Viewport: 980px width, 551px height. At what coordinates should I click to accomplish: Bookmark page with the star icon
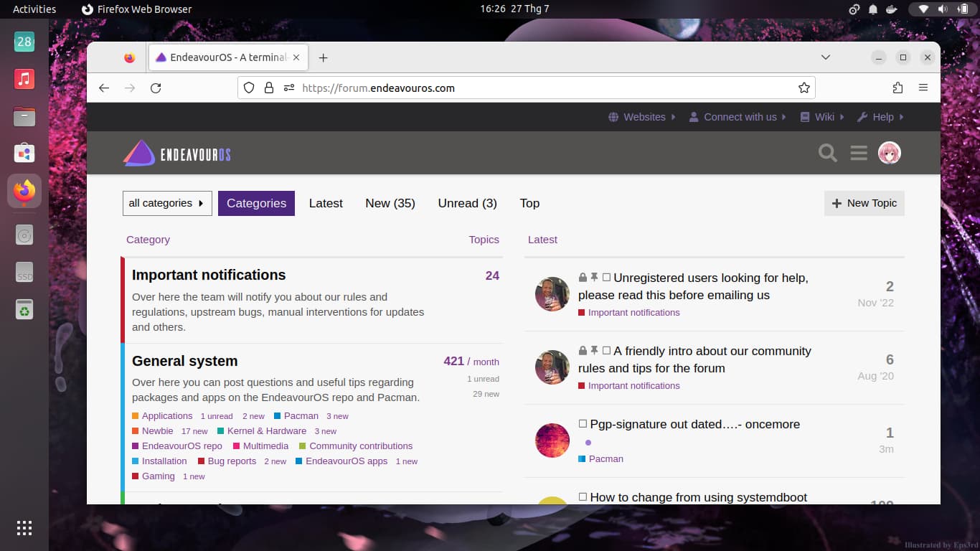804,88
